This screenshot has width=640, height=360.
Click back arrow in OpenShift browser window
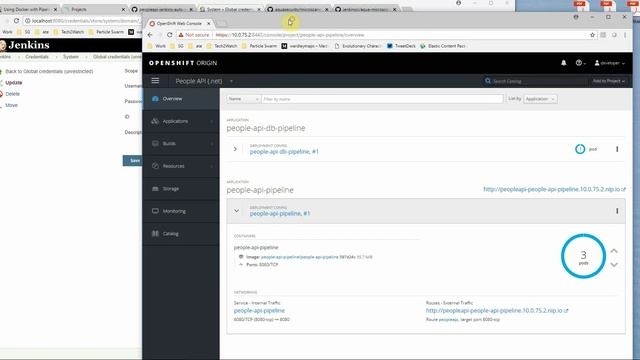[150, 35]
